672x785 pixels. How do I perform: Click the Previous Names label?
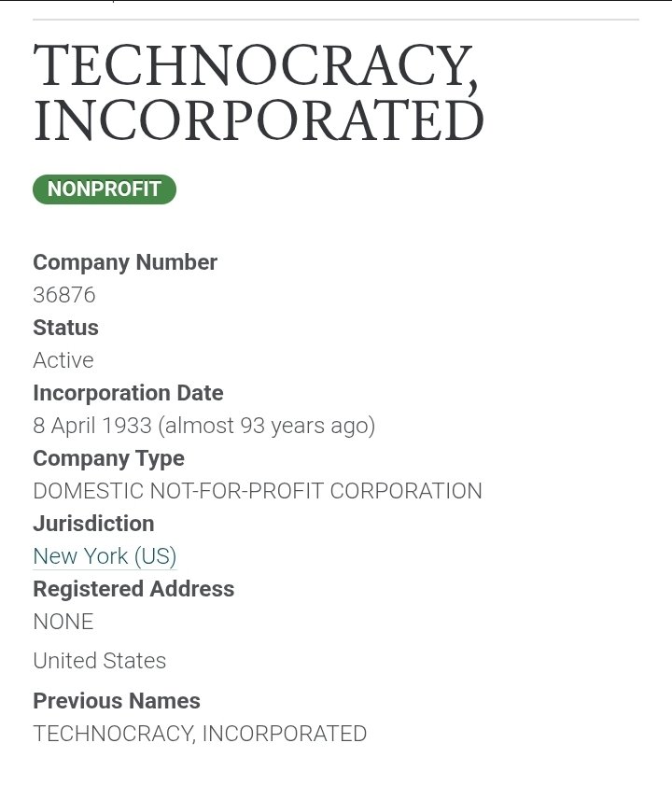click(117, 701)
